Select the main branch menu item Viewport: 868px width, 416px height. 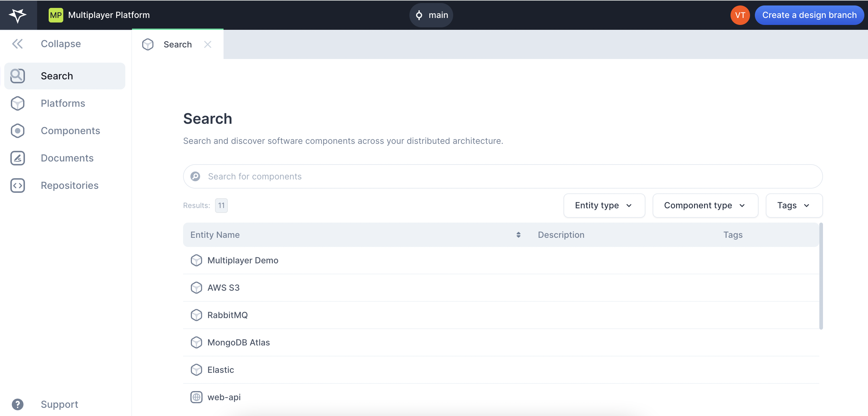tap(433, 15)
